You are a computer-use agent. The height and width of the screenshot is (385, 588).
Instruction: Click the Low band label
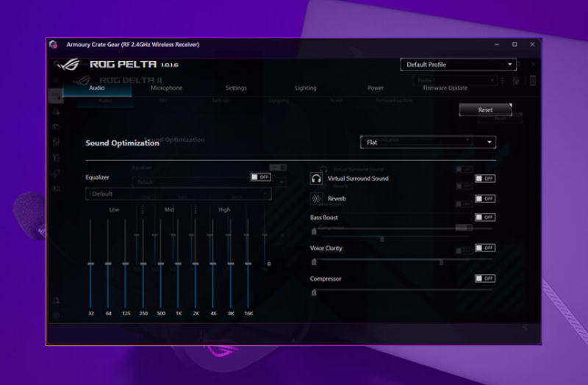tap(114, 209)
